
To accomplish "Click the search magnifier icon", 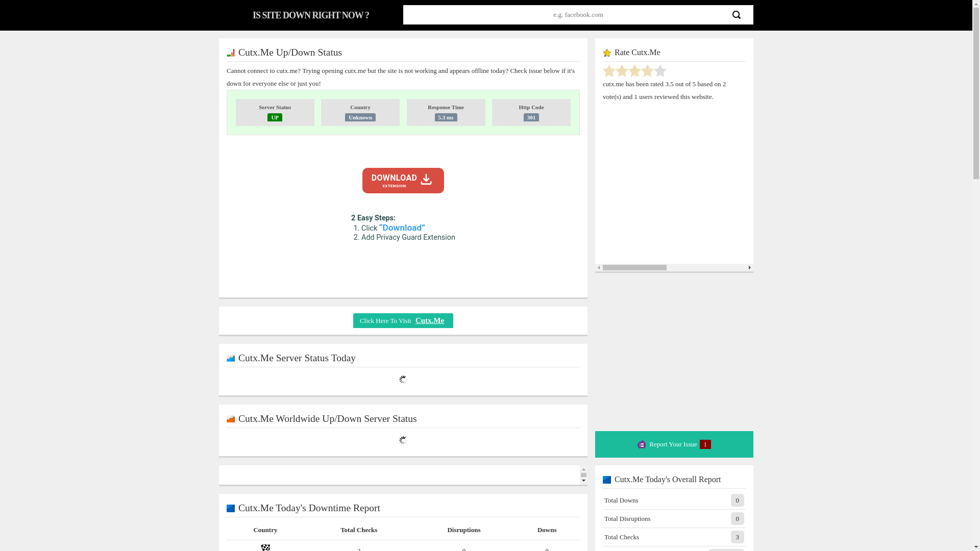I will (x=736, y=15).
